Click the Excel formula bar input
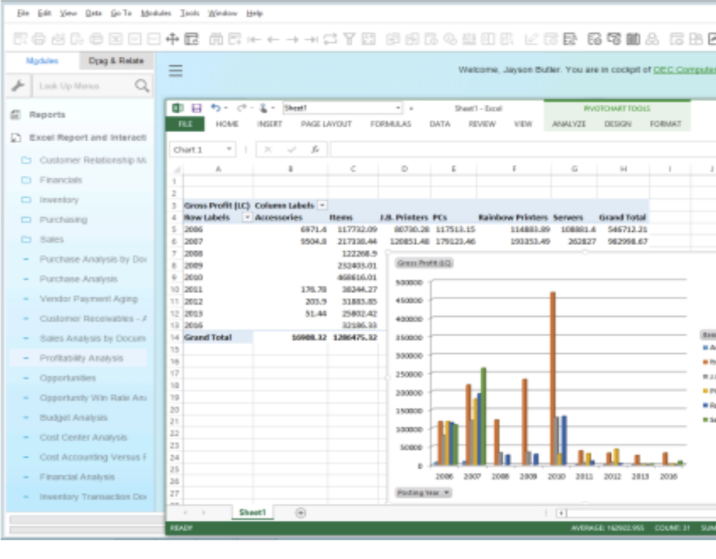The width and height of the screenshot is (716, 559). click(x=523, y=149)
